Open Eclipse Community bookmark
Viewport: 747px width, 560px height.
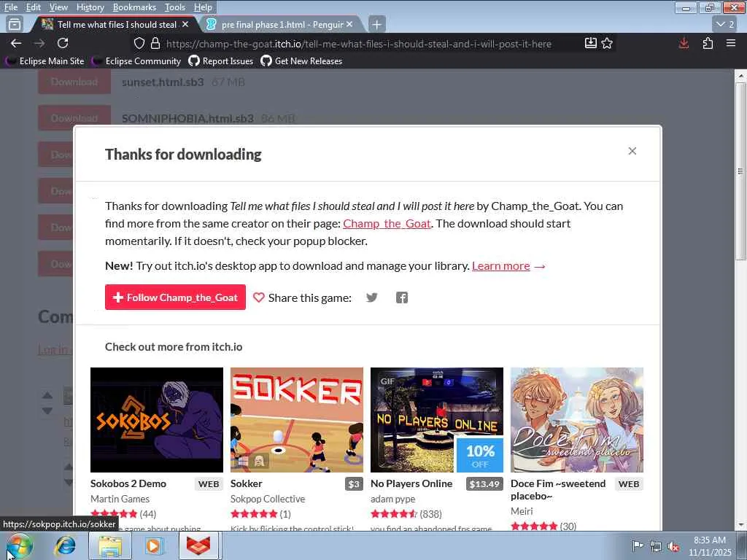click(x=137, y=61)
